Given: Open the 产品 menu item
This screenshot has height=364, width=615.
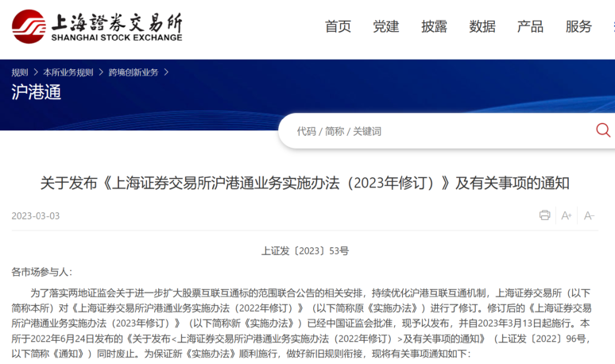Looking at the screenshot, I should [530, 27].
